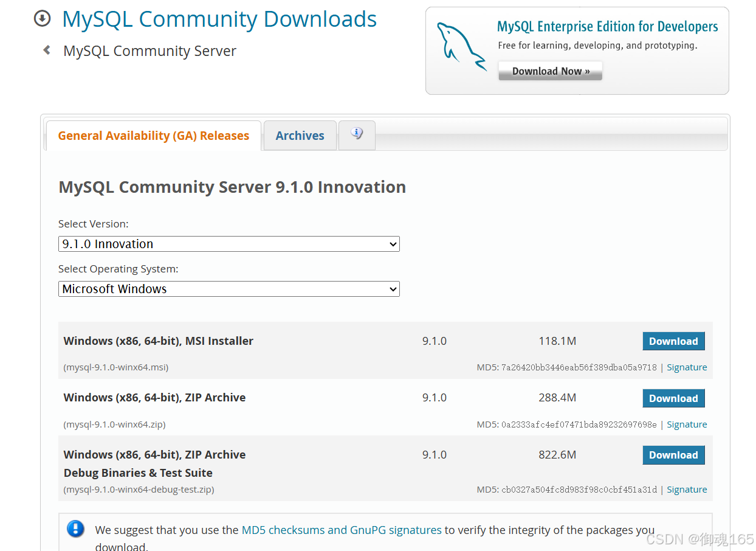Click the 288.4M file size
Image resolution: width=756 pixels, height=551 pixels.
click(x=557, y=398)
